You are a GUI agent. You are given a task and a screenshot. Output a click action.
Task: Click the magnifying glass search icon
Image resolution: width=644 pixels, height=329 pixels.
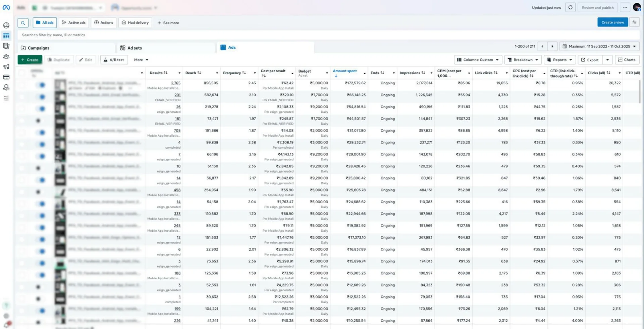coord(23,23)
